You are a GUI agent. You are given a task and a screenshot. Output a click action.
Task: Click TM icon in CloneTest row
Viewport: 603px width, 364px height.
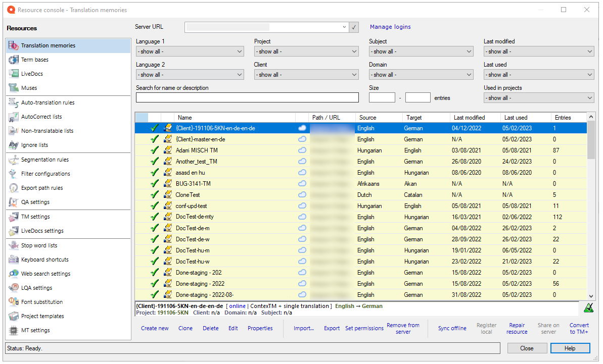tap(168, 195)
